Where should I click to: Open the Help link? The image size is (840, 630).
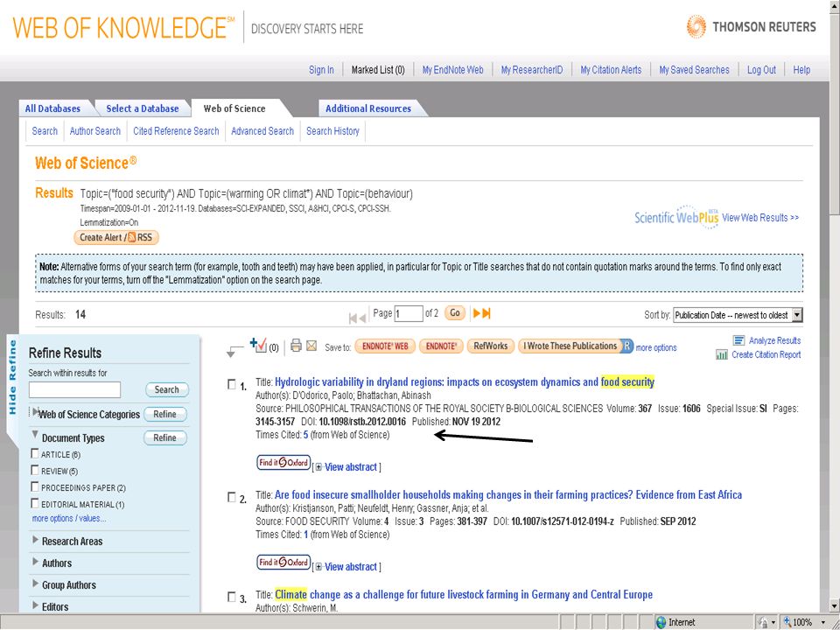point(801,70)
